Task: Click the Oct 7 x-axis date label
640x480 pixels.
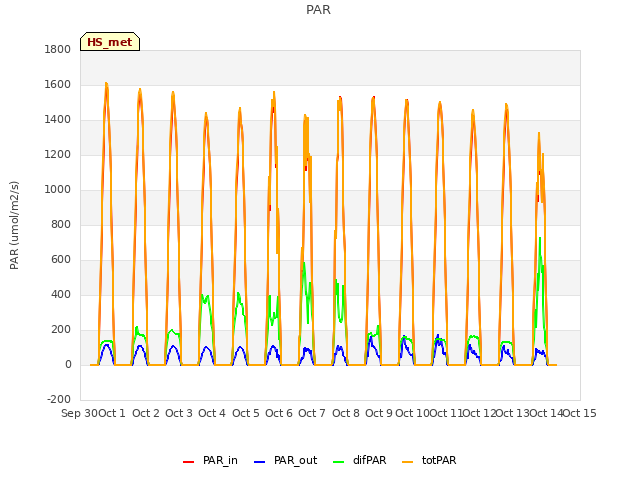Action: tap(312, 413)
